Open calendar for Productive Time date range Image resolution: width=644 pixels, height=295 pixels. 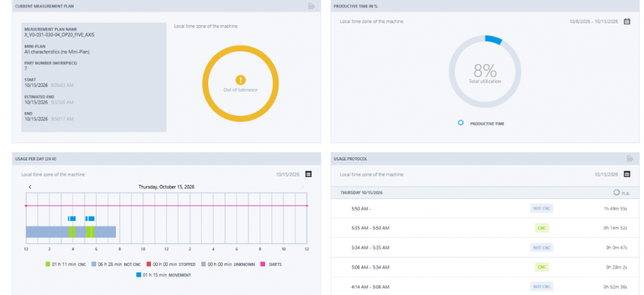pos(627,21)
